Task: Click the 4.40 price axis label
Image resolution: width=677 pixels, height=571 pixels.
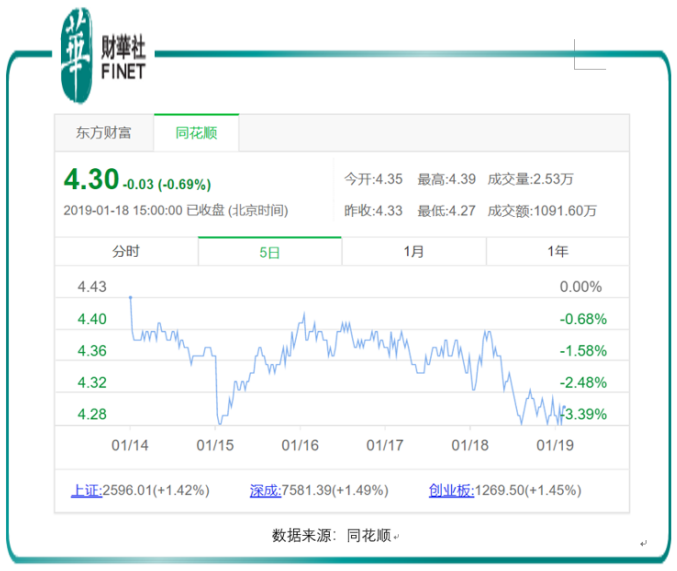Action: [92, 319]
